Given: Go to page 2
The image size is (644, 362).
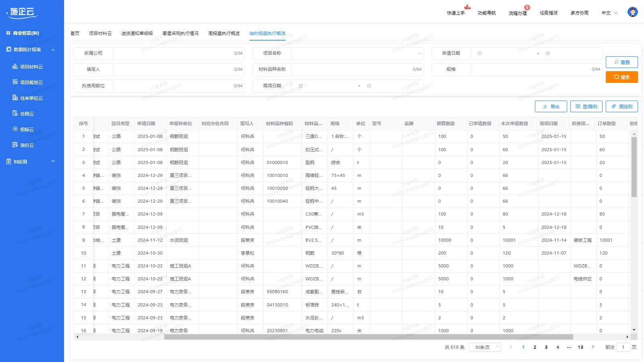Looking at the screenshot, I should coord(535,347).
